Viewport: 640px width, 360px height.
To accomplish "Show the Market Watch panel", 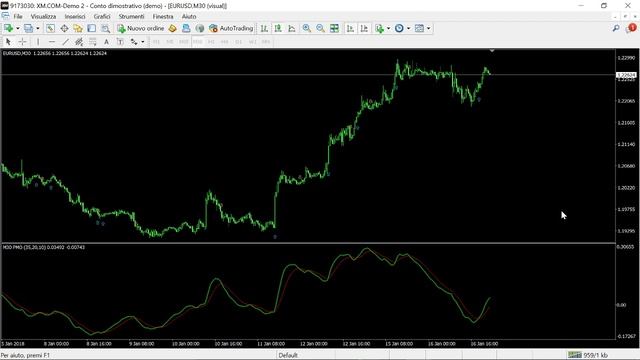I will (50, 28).
